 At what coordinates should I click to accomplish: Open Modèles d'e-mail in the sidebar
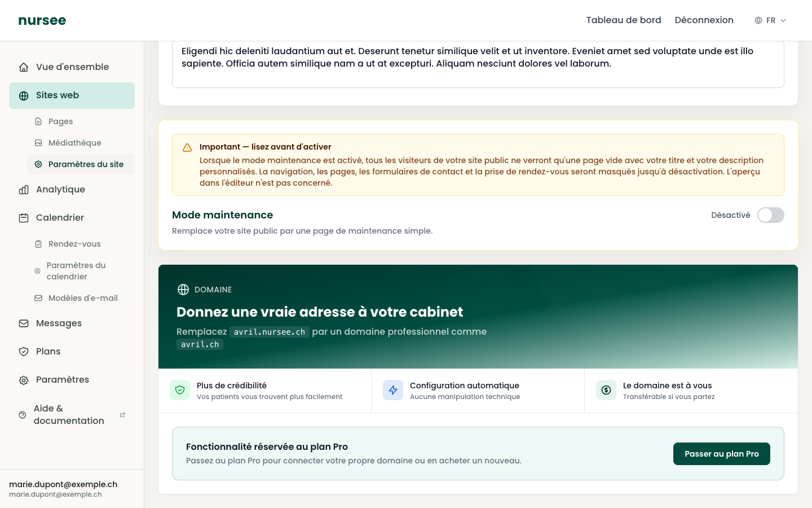tap(81, 298)
